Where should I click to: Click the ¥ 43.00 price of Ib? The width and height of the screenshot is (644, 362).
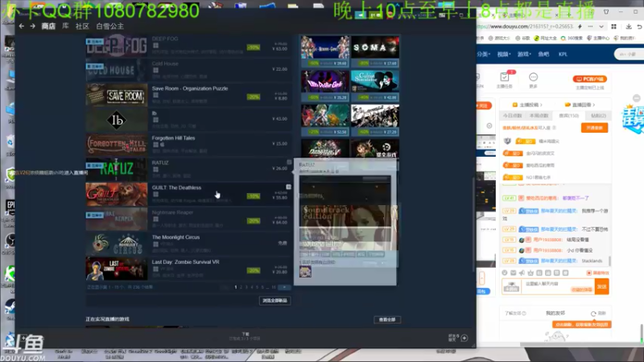279,119
